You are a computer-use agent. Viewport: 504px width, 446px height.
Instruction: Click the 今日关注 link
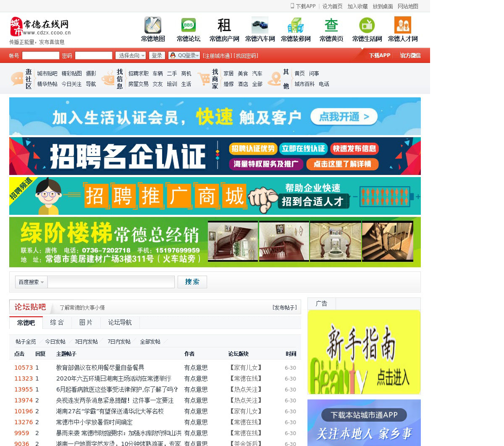click(x=71, y=84)
